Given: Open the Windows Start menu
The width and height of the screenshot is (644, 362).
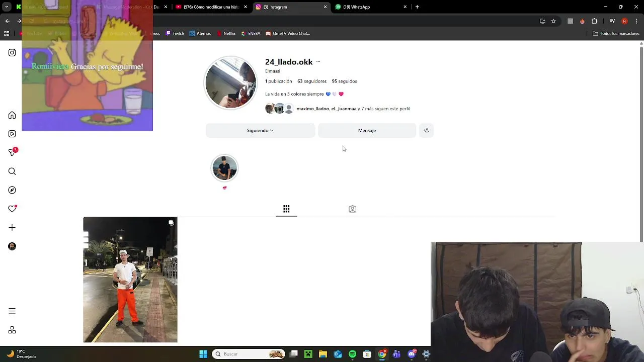Looking at the screenshot, I should point(203,354).
